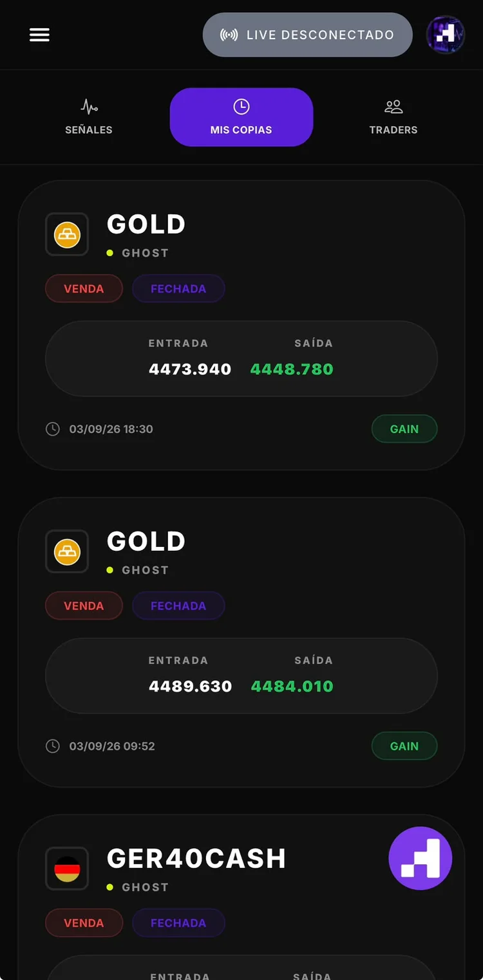The image size is (483, 980).
Task: Tap the FECHADA tag on second GOLD card
Action: 178,606
